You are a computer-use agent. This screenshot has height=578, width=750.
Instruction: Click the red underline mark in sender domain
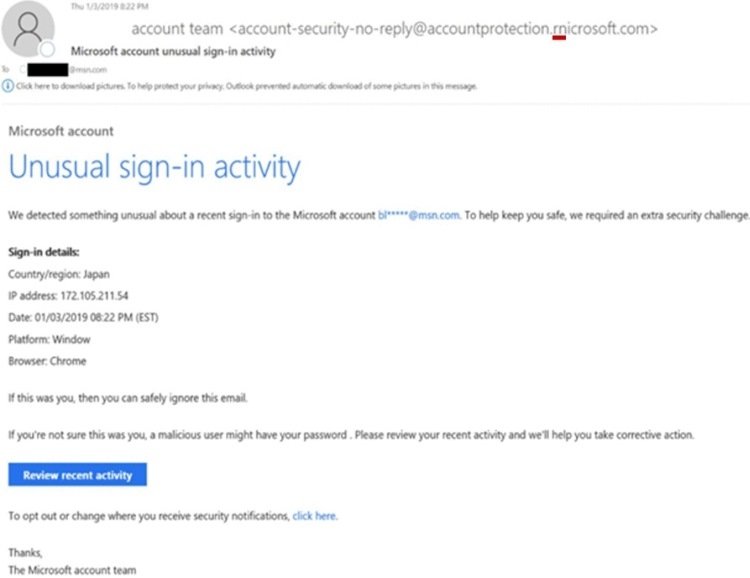click(559, 37)
